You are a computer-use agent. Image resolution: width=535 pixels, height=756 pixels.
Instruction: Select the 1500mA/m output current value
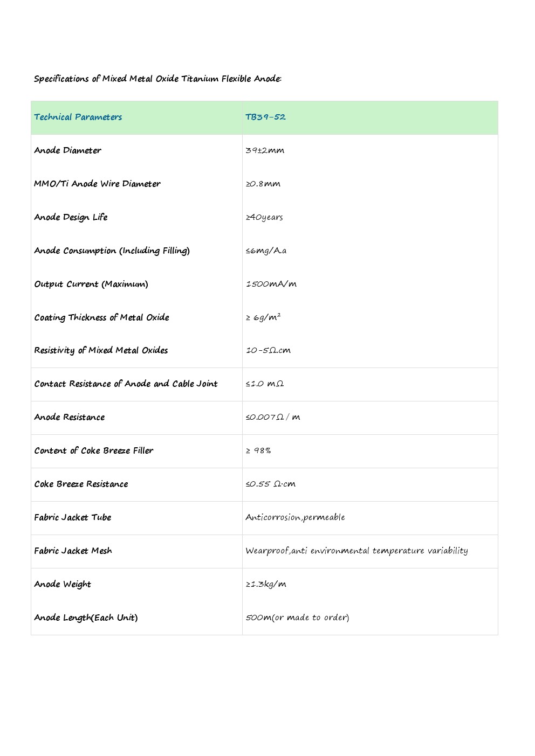coord(271,284)
